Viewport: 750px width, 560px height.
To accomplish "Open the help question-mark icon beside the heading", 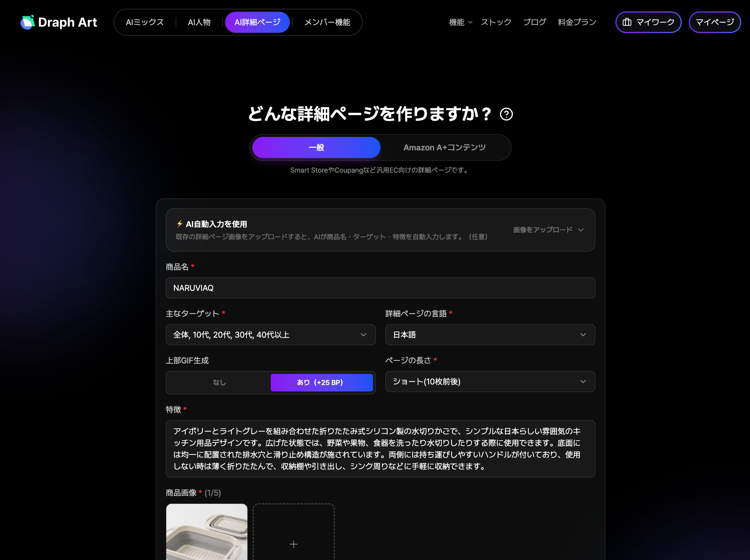I will click(506, 114).
